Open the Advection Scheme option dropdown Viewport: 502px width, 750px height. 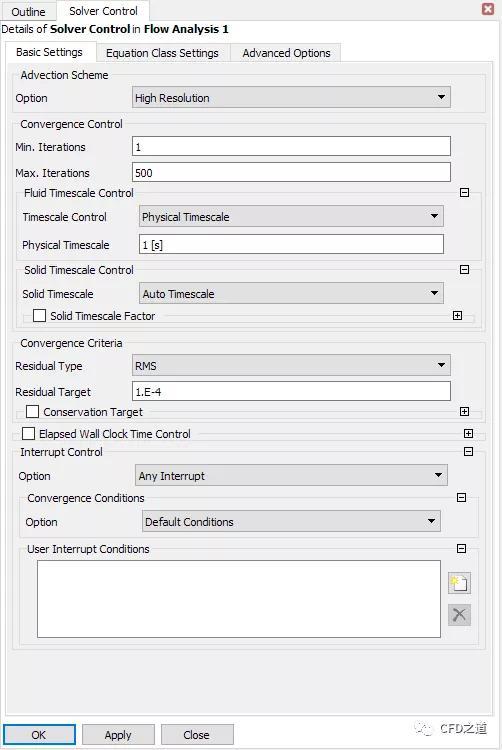pyautogui.click(x=291, y=98)
